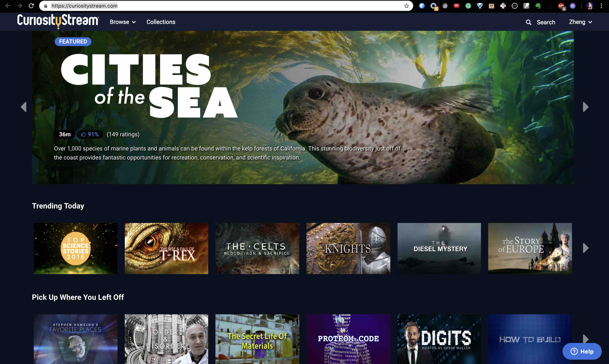
Task: Open the Grammarly extension
Action: pyautogui.click(x=468, y=6)
